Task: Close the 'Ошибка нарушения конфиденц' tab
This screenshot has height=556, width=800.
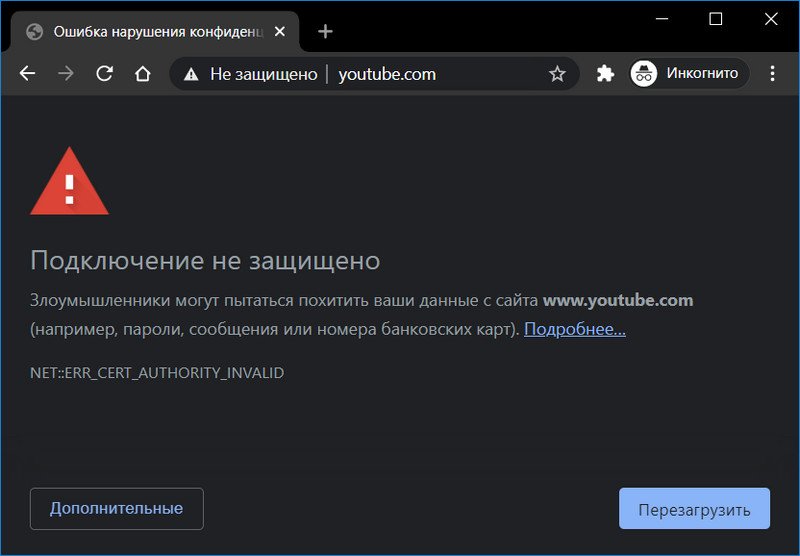Action: click(280, 32)
